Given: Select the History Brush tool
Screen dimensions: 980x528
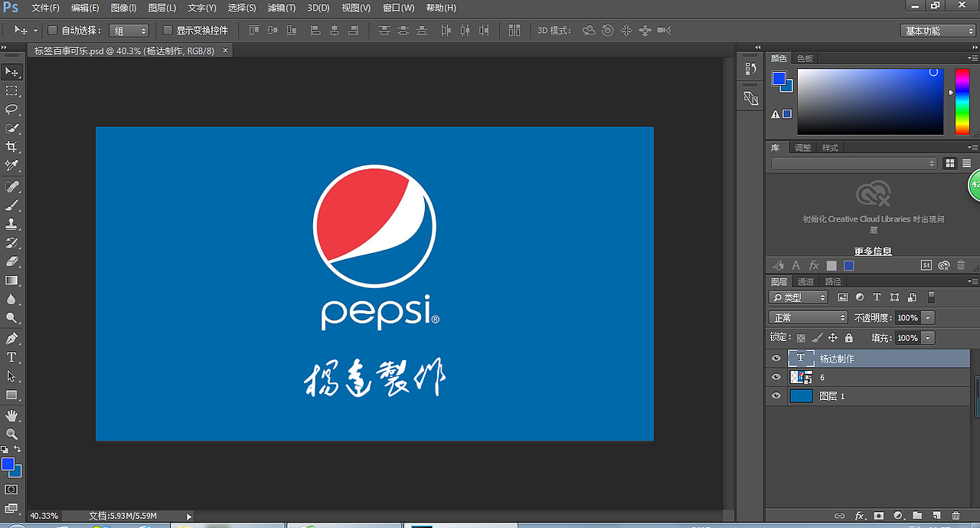Looking at the screenshot, I should (x=11, y=243).
